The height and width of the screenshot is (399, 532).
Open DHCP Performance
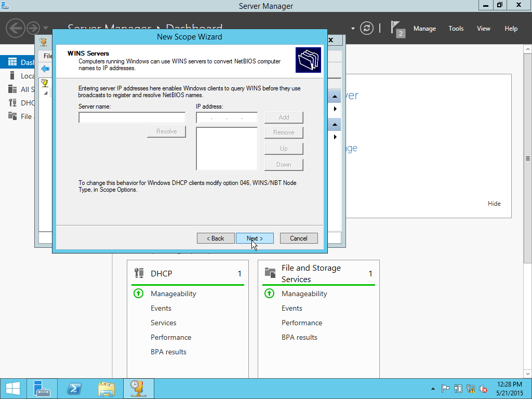click(171, 337)
